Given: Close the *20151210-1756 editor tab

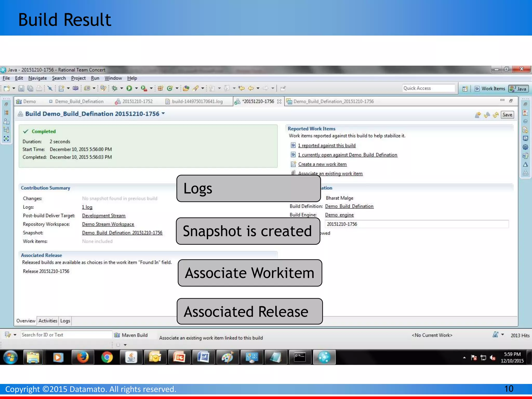Looking at the screenshot, I should pyautogui.click(x=279, y=102).
